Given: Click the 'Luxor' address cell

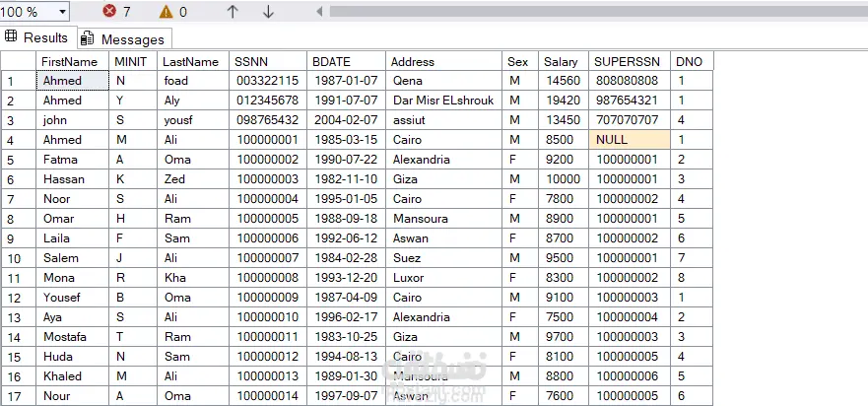Looking at the screenshot, I should point(443,278).
